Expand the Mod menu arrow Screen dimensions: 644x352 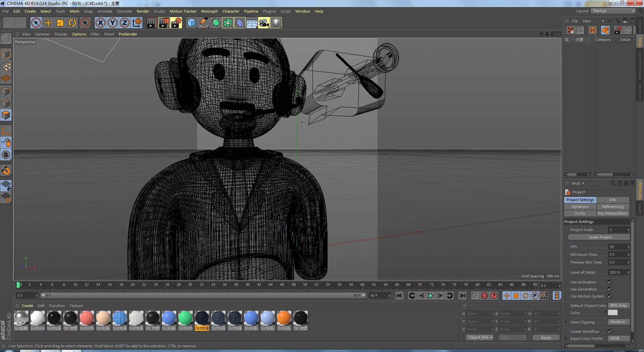pos(583,183)
